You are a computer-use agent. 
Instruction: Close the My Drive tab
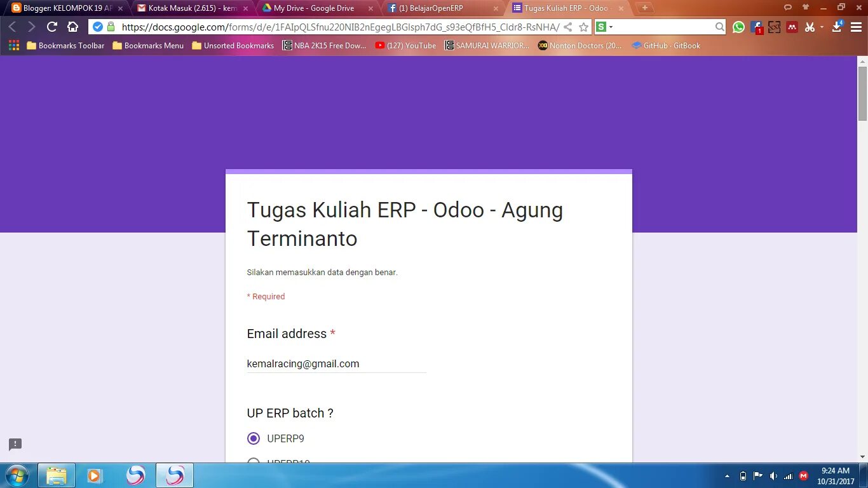tap(371, 8)
